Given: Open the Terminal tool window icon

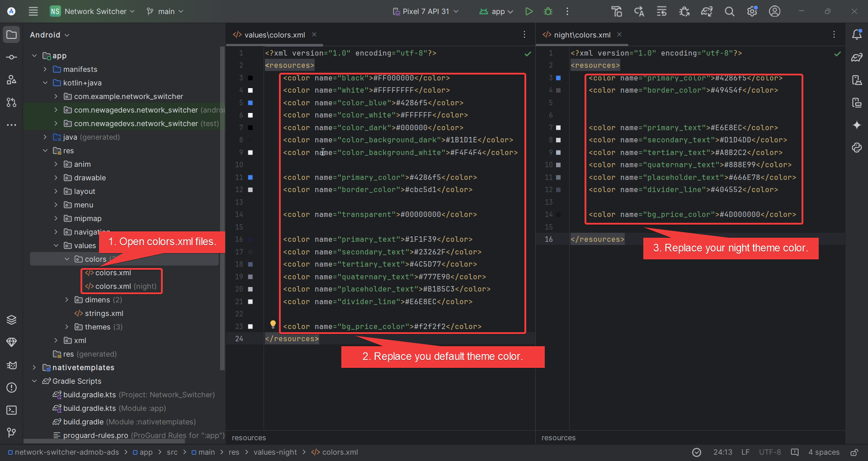Looking at the screenshot, I should click(x=11, y=410).
